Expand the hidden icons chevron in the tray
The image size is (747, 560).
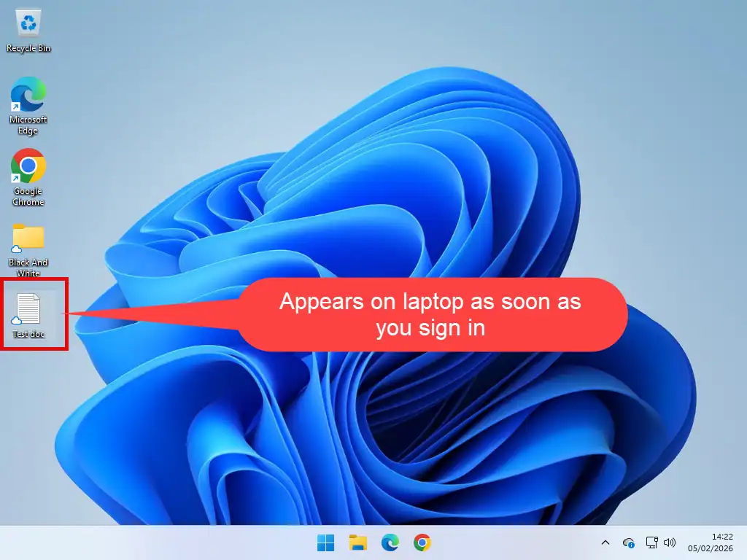coord(605,542)
